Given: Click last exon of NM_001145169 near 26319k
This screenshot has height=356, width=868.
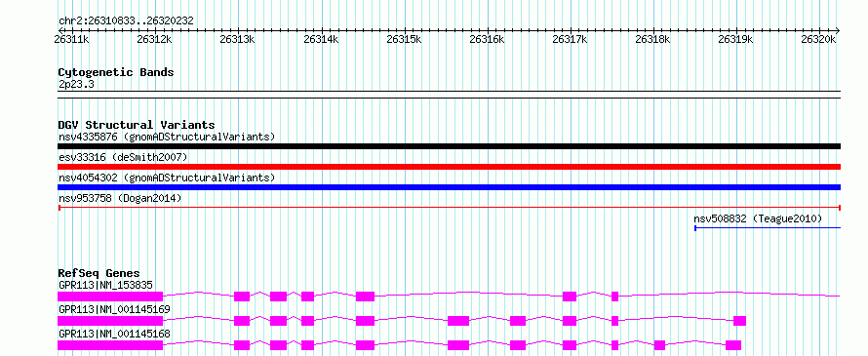Looking at the screenshot, I should (739, 321).
